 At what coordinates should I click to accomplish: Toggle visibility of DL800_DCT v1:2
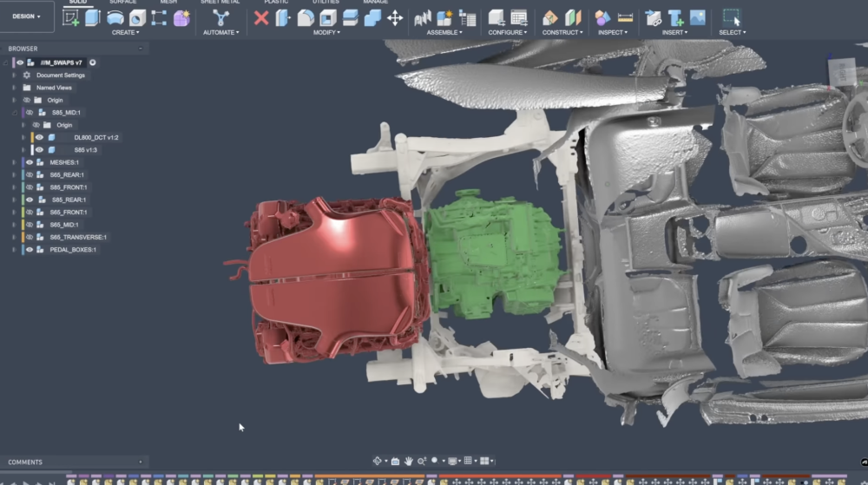pyautogui.click(x=39, y=137)
